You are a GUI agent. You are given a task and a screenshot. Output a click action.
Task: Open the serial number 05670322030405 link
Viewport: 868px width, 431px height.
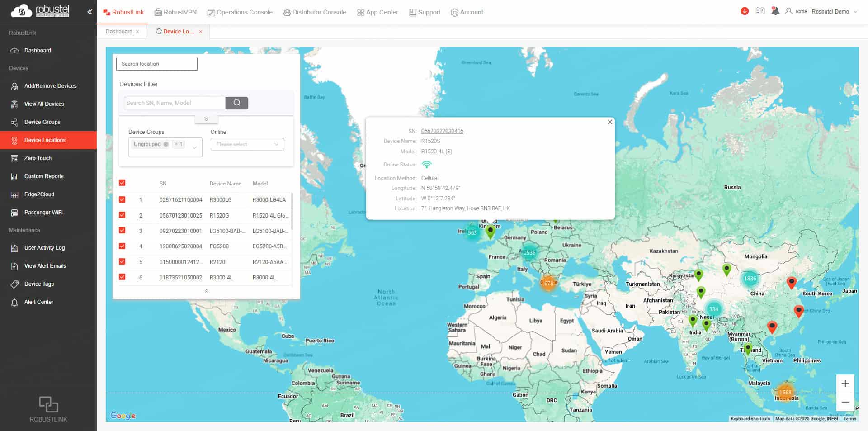[442, 131]
